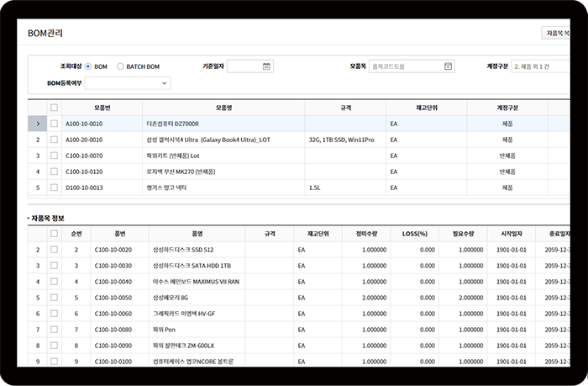This screenshot has height=386, width=588.
Task: Check the box for row A100-10-0010
Action: (54, 124)
